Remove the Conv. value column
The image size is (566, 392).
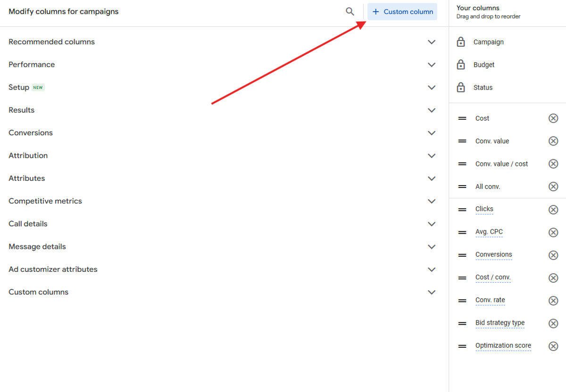pyautogui.click(x=553, y=141)
